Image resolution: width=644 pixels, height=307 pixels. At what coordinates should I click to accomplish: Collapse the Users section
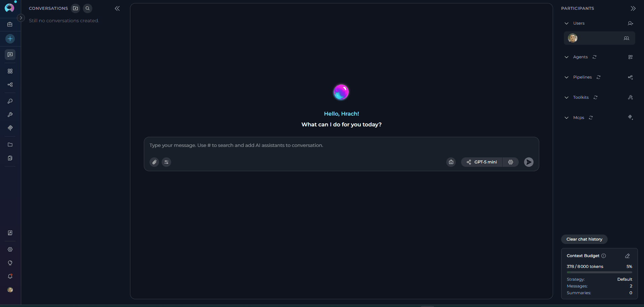567,23
